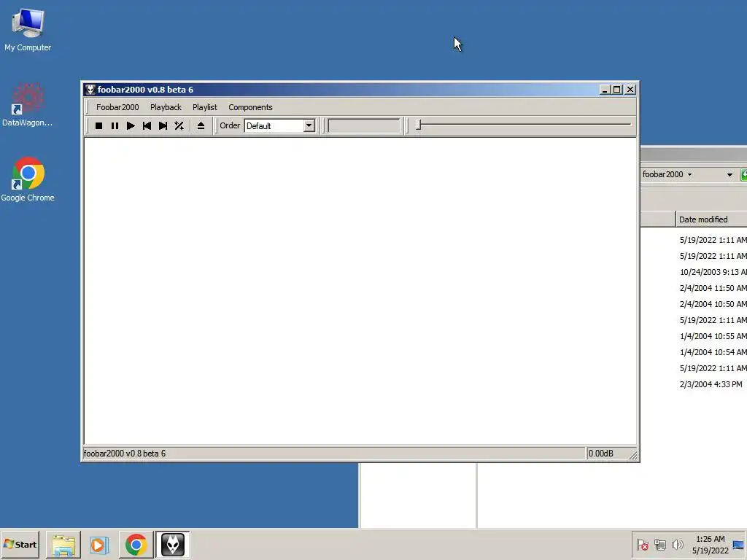Viewport: 747px width, 560px height.
Task: Open files with the eject icon
Action: click(201, 125)
